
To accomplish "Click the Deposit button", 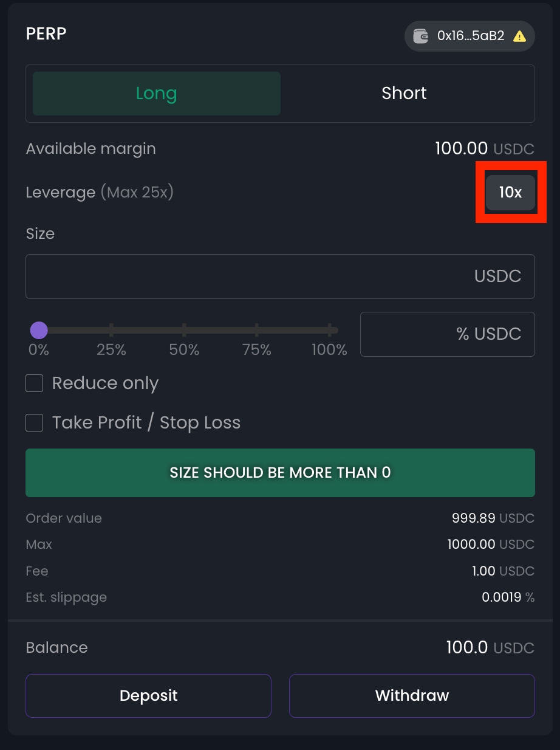I will coord(148,695).
